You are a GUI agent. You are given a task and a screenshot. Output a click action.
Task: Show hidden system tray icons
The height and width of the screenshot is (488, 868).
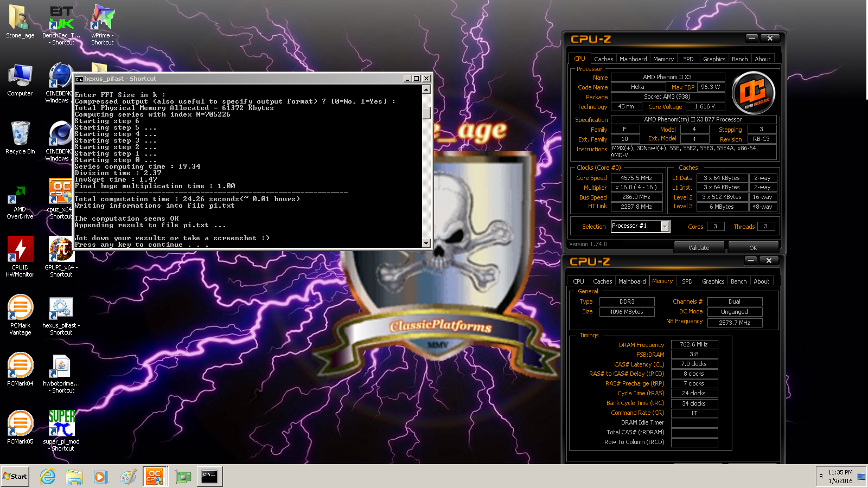(x=821, y=476)
